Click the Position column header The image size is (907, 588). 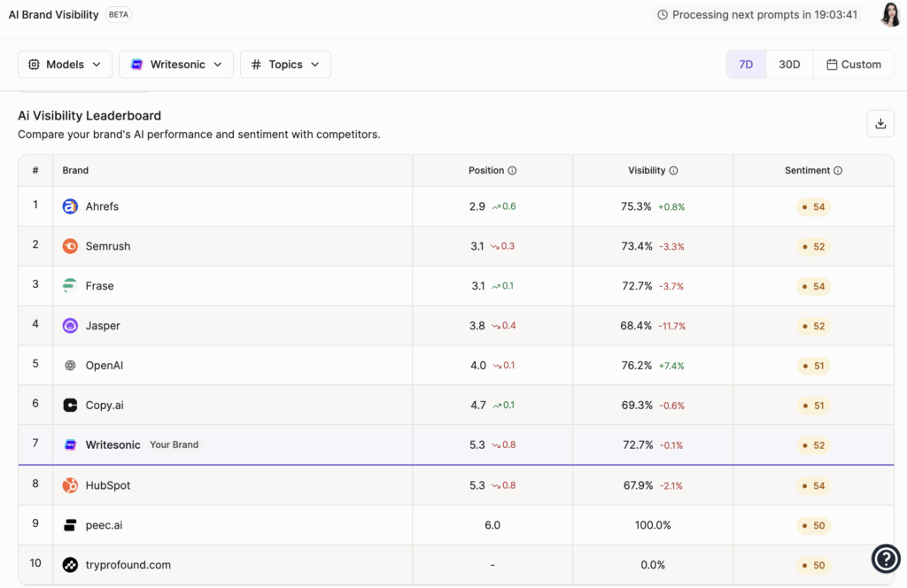486,171
